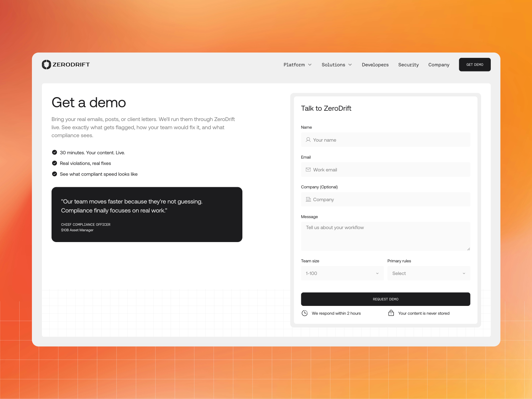The image size is (532, 399).
Task: Click the ZeroDrift shield logo icon
Action: click(x=46, y=65)
